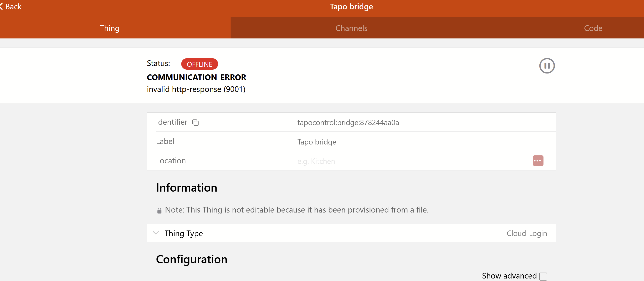Switch to the Thing tab
The width and height of the screenshot is (644, 281).
pyautogui.click(x=110, y=28)
